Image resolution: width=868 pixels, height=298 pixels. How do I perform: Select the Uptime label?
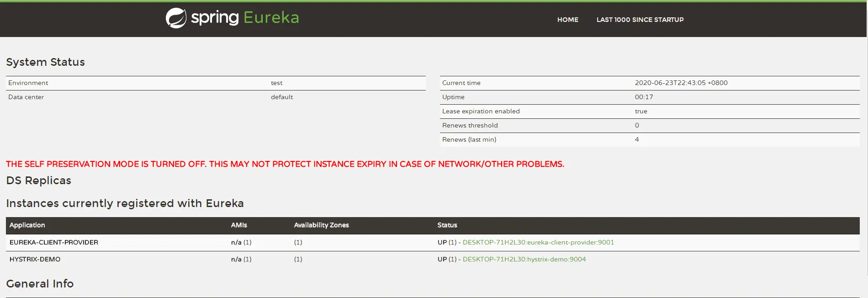click(453, 97)
